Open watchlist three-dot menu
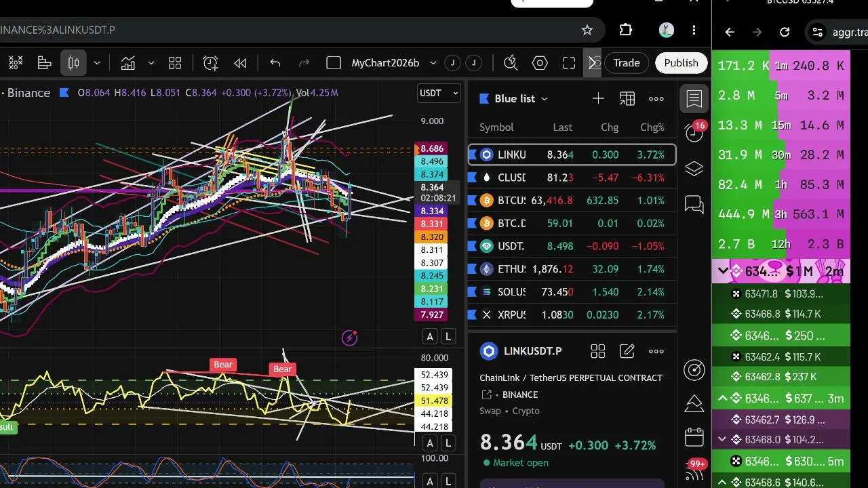Screen dimensions: 868x488 coord(656,99)
